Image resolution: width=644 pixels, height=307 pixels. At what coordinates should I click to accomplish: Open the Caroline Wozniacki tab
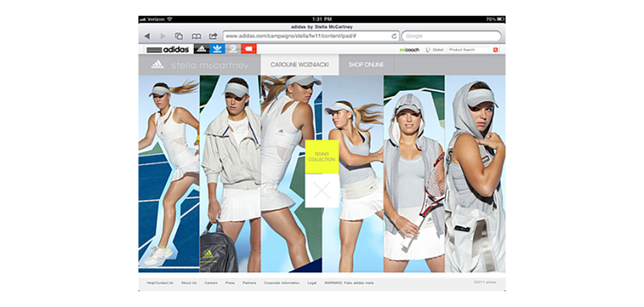300,65
